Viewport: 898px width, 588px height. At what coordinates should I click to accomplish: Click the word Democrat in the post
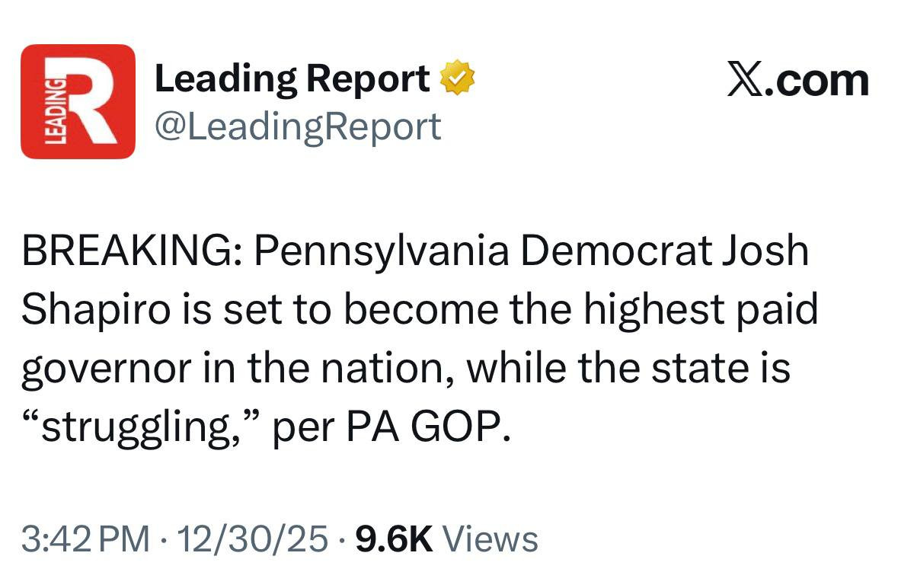[614, 251]
